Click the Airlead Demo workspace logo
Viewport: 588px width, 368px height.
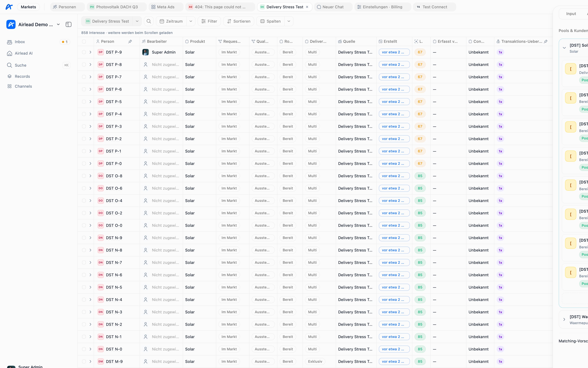(x=11, y=24)
